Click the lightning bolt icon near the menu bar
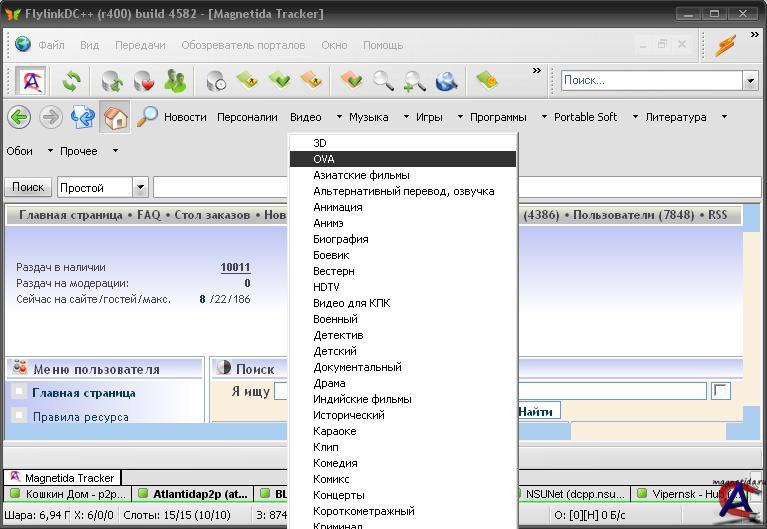The image size is (767, 529). click(725, 45)
